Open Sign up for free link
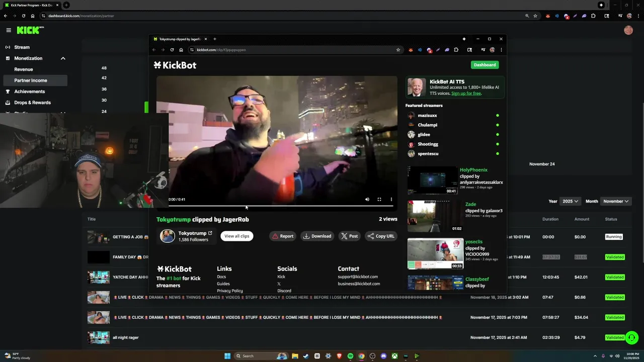644x362 pixels. (466, 94)
